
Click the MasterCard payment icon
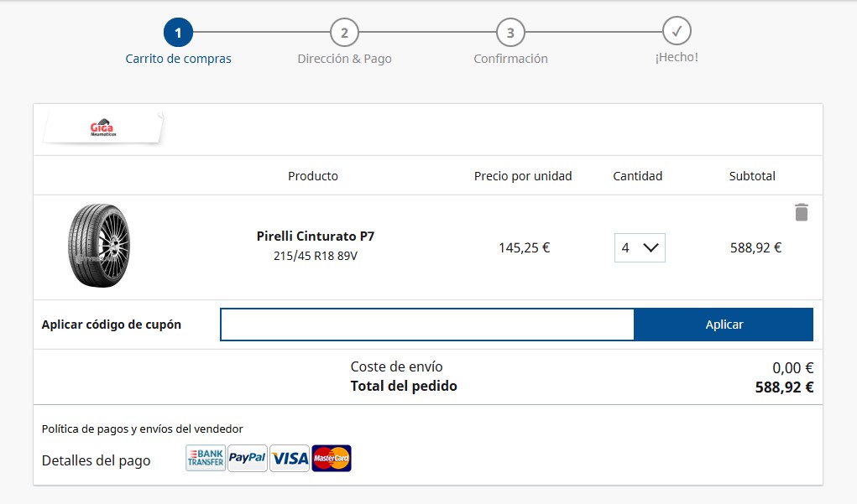point(332,458)
